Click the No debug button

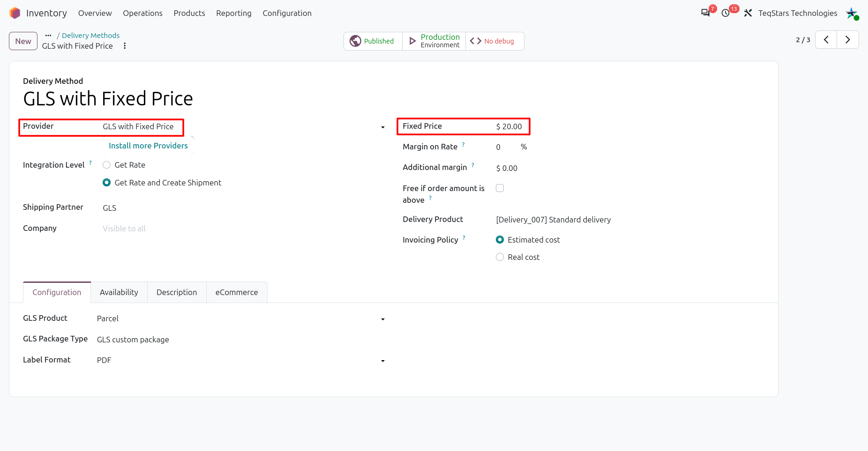(494, 41)
